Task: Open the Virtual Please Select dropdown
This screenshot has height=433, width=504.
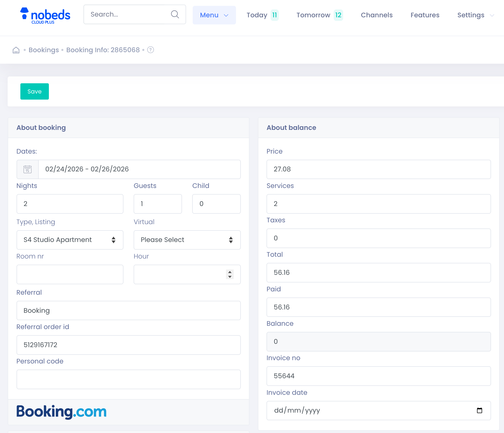Action: tap(187, 240)
